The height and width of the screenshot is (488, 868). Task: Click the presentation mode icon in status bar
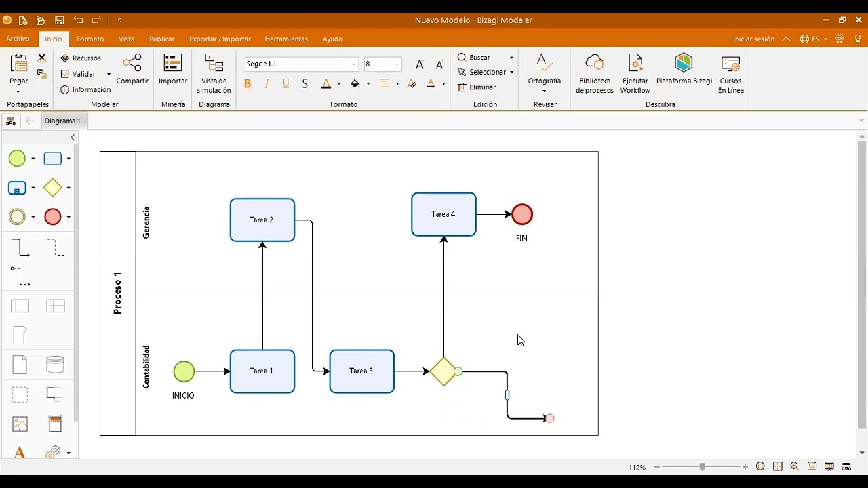pos(829,467)
